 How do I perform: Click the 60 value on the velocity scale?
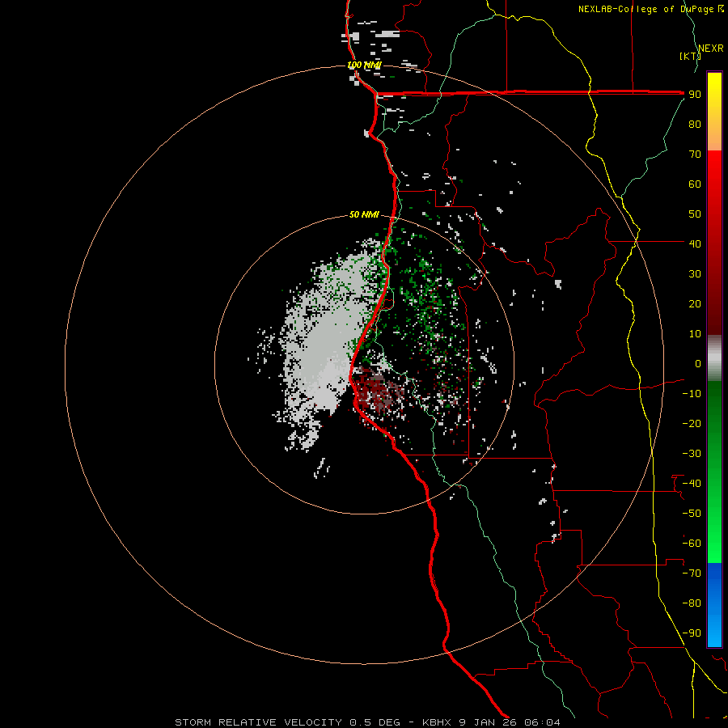tap(695, 184)
